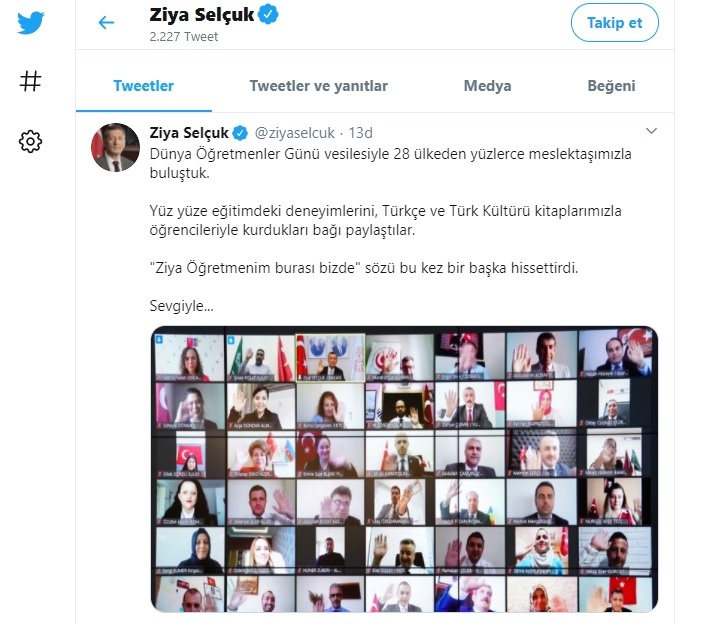Switch to the Beğeni tab
Image resolution: width=704 pixels, height=624 pixels.
coord(611,86)
